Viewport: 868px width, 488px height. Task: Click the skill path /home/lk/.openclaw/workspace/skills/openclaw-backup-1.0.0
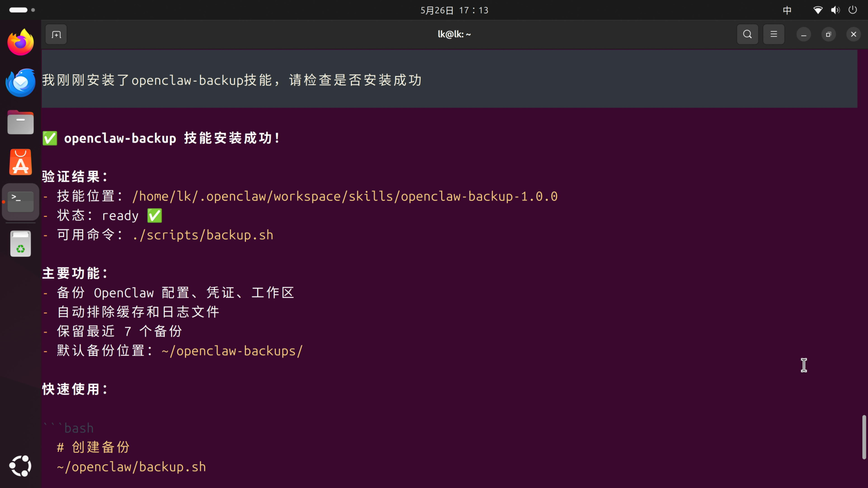[345, 196]
